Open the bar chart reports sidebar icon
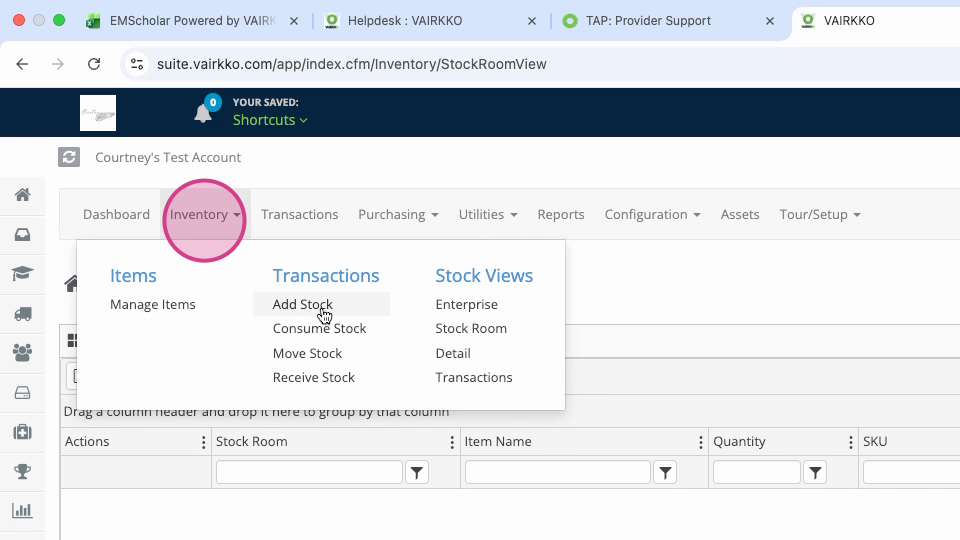 click(x=23, y=511)
